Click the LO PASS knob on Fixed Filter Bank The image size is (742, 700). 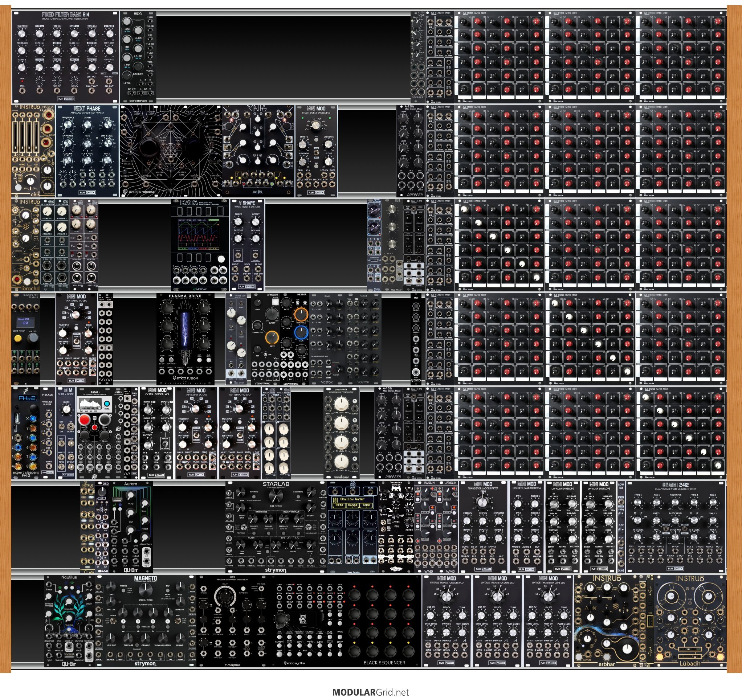click(x=22, y=34)
